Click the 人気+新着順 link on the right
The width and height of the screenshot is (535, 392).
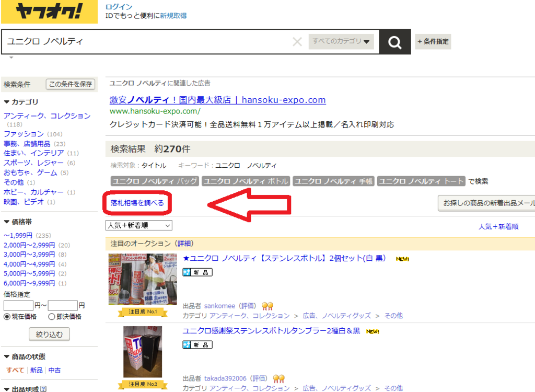click(x=498, y=226)
